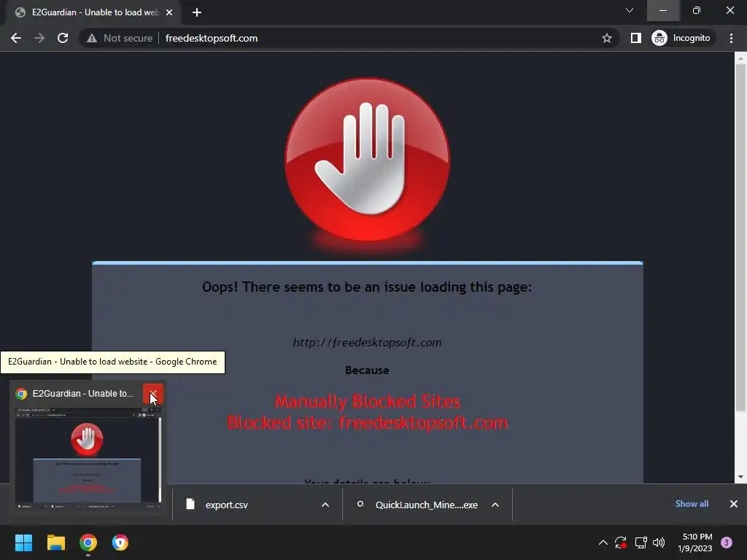Restore down the Chrome window
Image resolution: width=747 pixels, height=560 pixels.
point(697,10)
